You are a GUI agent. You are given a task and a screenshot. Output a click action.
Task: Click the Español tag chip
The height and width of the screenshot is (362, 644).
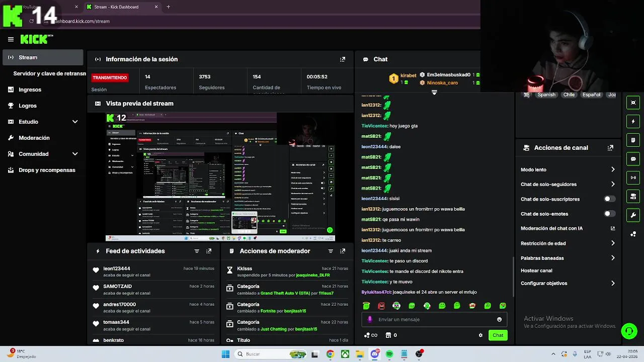591,95
